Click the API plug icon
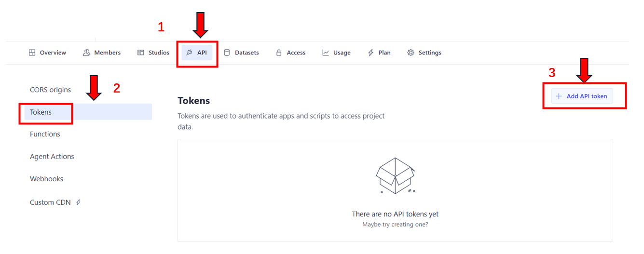Screen dimensions: 644x254 (190, 53)
